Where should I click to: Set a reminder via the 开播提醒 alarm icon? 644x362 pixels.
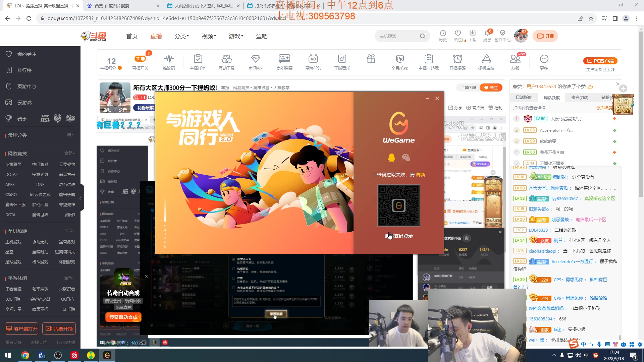[458, 62]
